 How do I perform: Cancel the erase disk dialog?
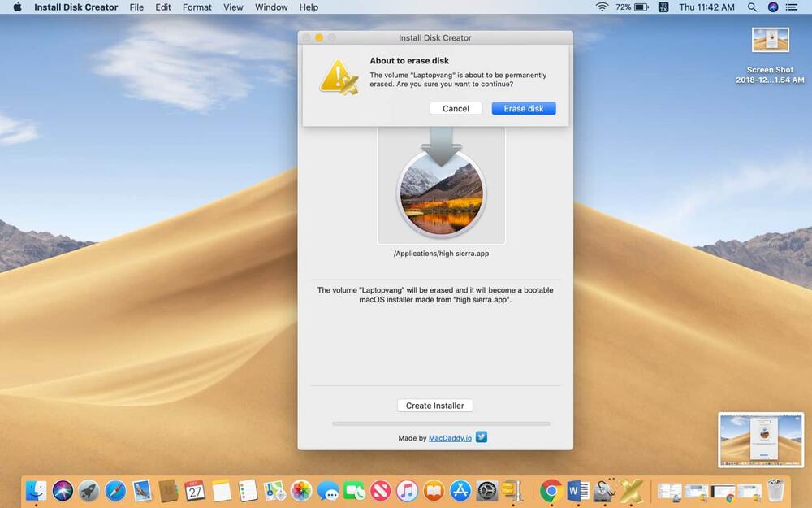click(x=456, y=109)
